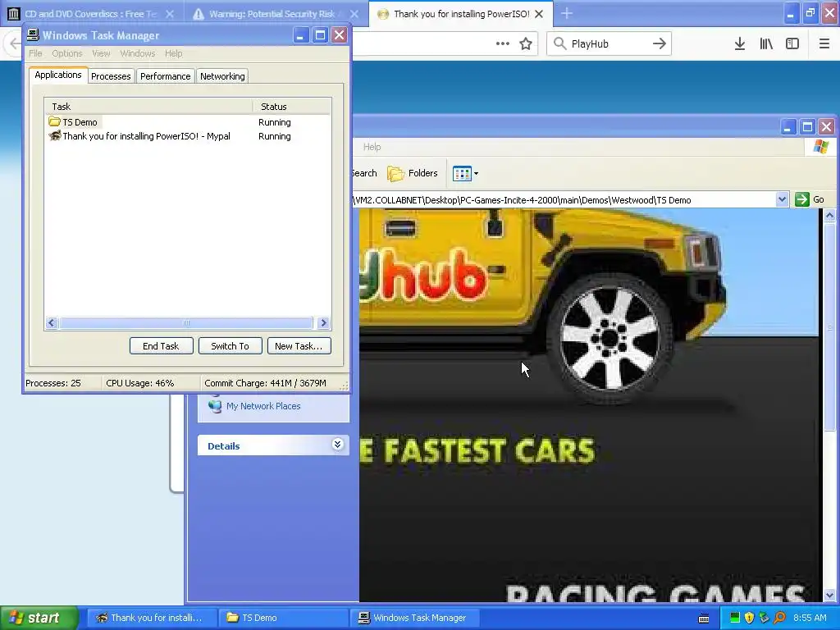Viewport: 840px width, 630px height.
Task: Click the network tray icon beside the shield
Action: tap(764, 618)
